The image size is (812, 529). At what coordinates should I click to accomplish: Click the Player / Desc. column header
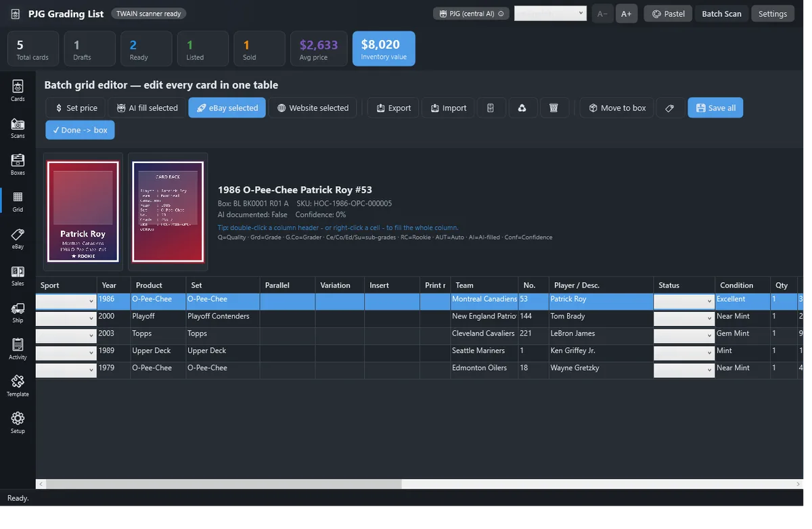point(601,285)
